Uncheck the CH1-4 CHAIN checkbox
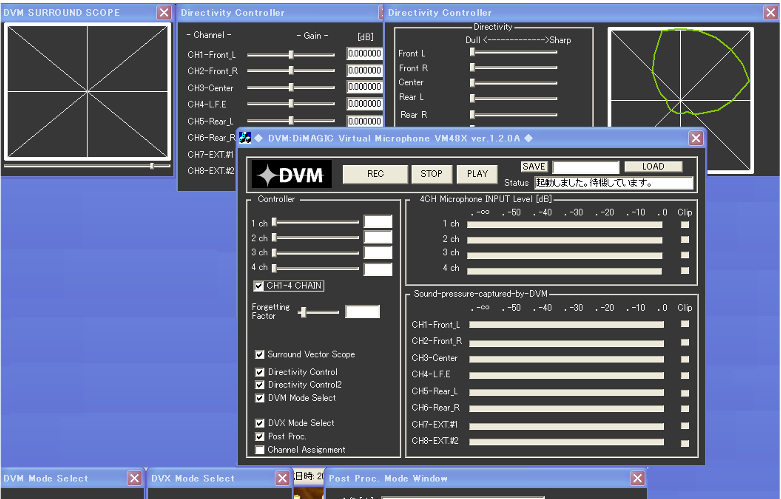Screen dimensions: 781x499 tap(260, 286)
